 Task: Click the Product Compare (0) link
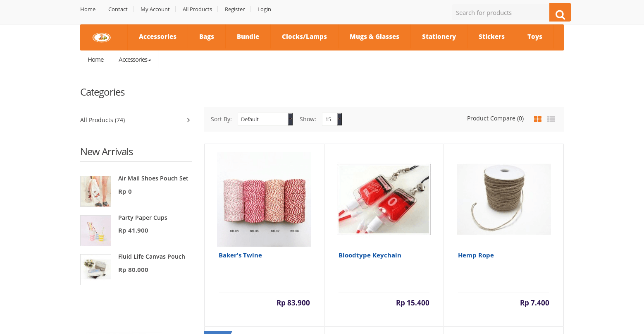point(495,118)
